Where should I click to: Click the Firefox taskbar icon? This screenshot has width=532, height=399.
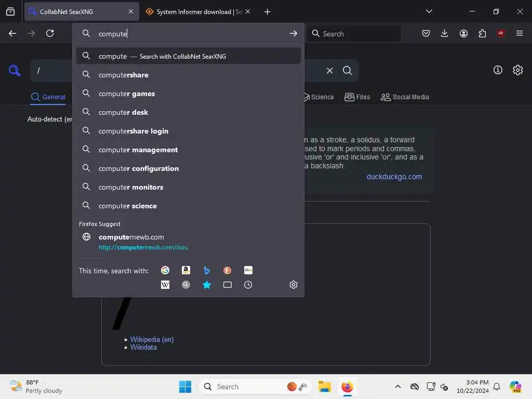(x=347, y=387)
